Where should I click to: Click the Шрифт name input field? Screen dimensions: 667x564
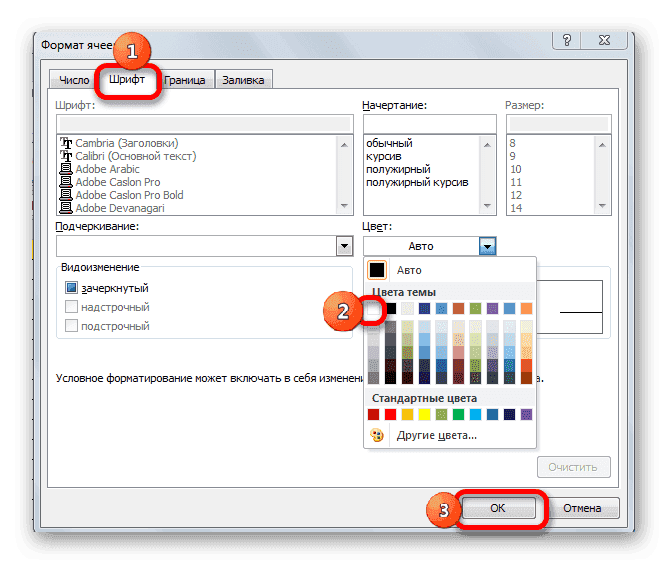point(205,124)
